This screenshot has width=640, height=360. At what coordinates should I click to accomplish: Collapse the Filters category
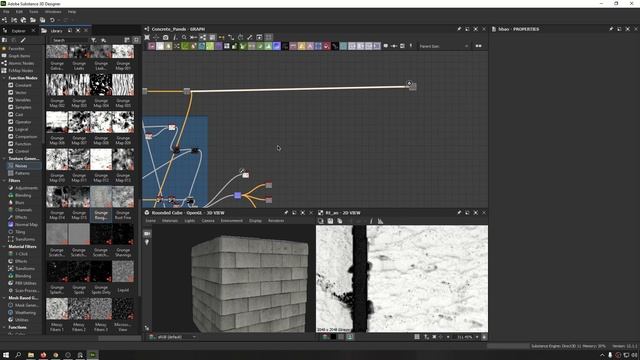(4, 180)
